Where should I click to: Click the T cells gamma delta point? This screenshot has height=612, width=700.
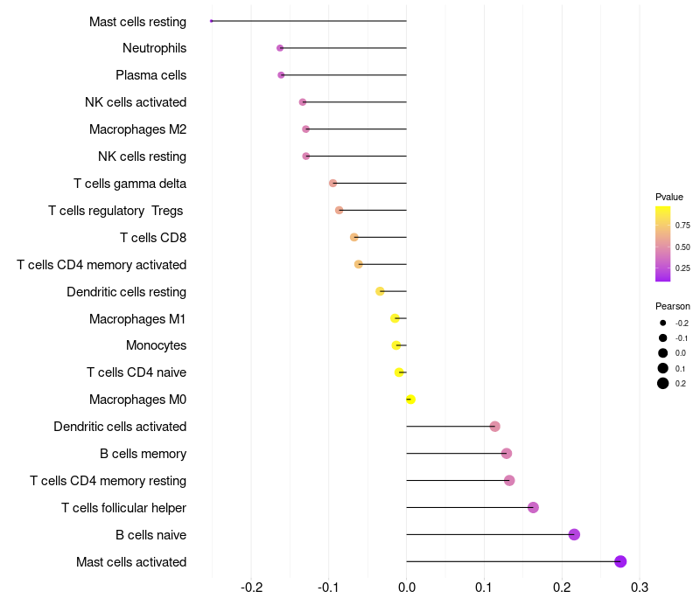pyautogui.click(x=332, y=183)
